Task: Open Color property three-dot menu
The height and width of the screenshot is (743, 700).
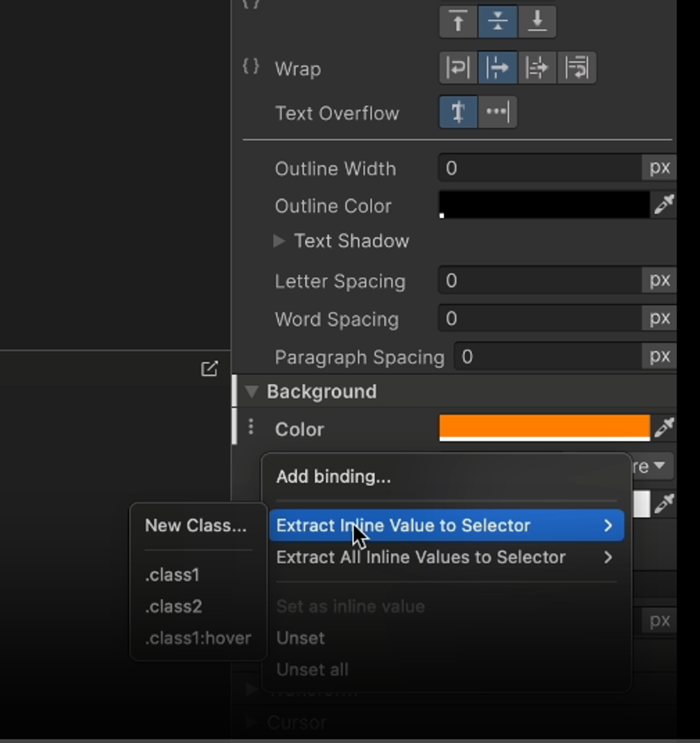Action: 251,428
